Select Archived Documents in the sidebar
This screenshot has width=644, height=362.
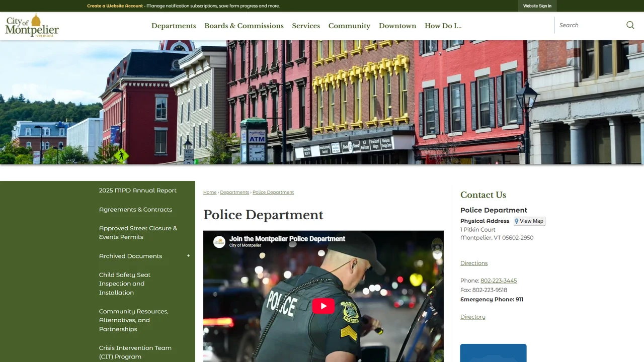pyautogui.click(x=130, y=256)
